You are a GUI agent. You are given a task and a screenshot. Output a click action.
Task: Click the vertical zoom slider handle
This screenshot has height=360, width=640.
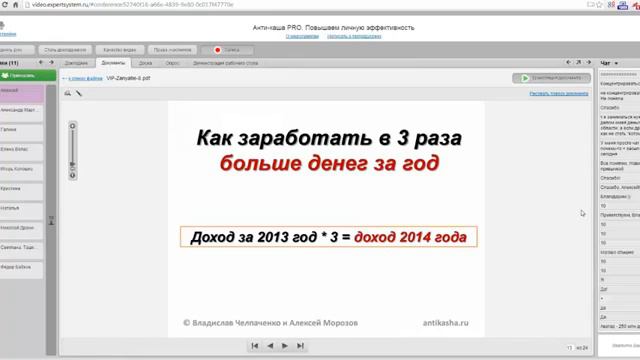pos(73,164)
